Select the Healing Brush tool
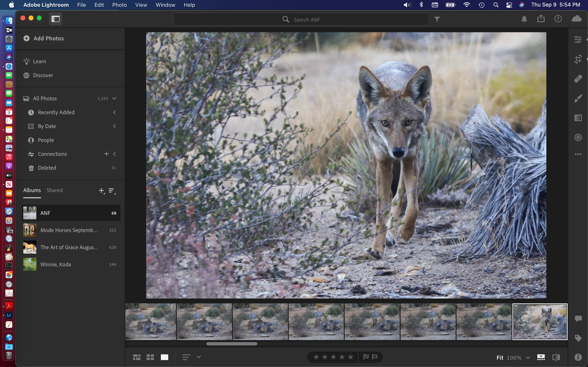 point(578,79)
